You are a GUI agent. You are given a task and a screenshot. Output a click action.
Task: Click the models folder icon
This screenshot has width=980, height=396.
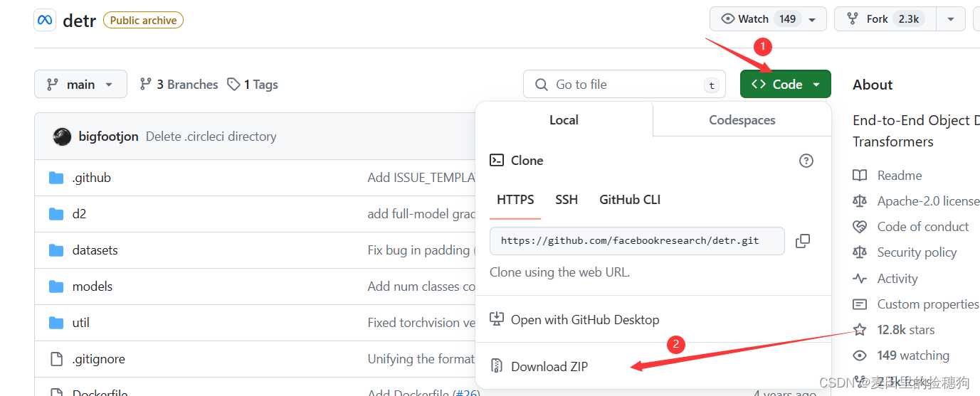56,287
